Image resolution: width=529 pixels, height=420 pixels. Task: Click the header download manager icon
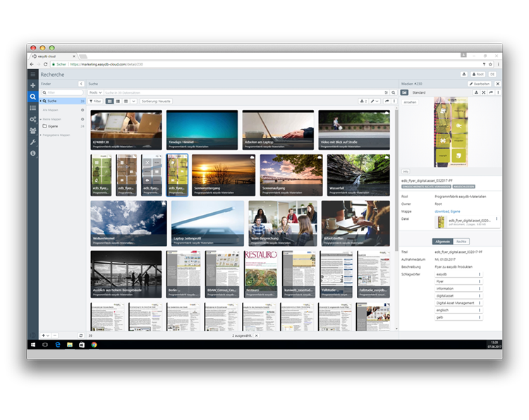tap(464, 74)
